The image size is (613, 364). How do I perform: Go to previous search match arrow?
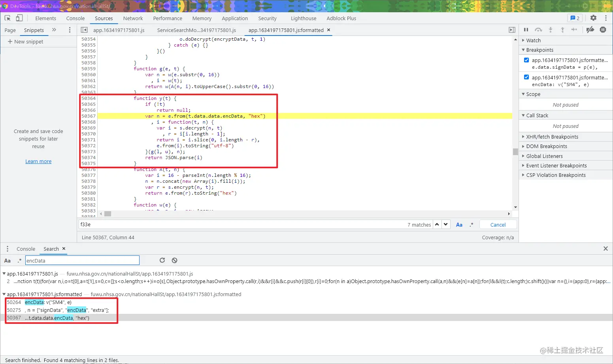437,224
